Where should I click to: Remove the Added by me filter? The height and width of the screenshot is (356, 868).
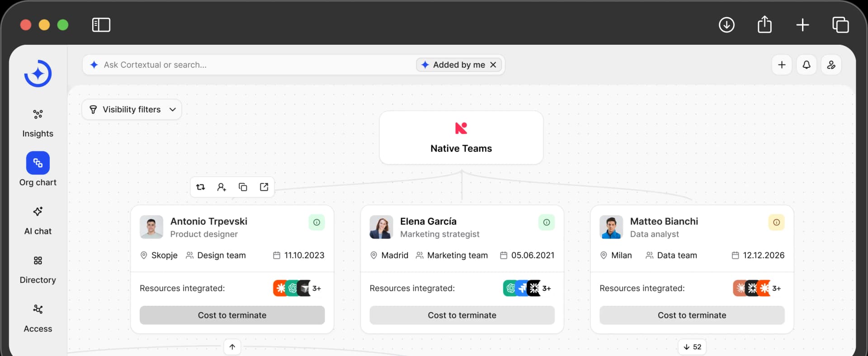click(x=493, y=65)
